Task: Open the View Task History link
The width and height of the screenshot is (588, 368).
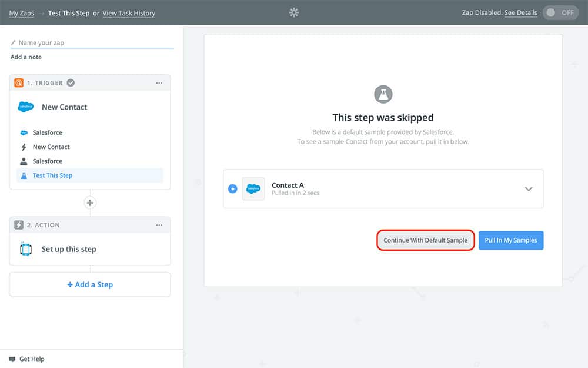Action: tap(129, 13)
